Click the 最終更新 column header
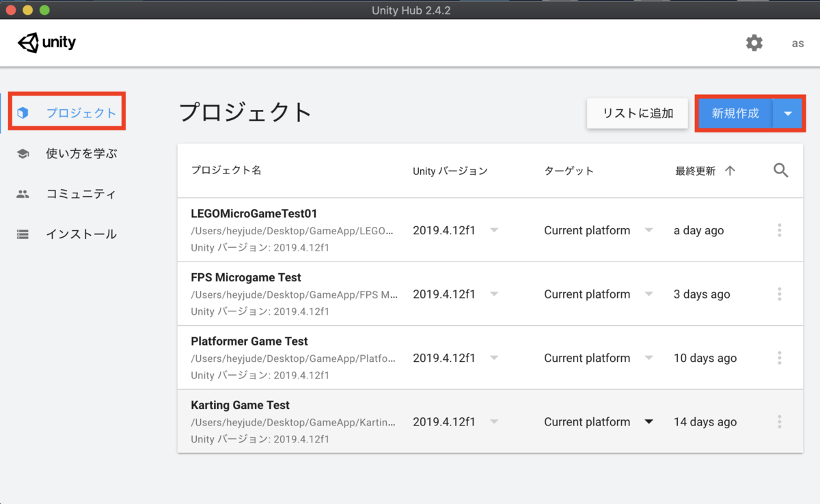This screenshot has width=820, height=504. [695, 171]
